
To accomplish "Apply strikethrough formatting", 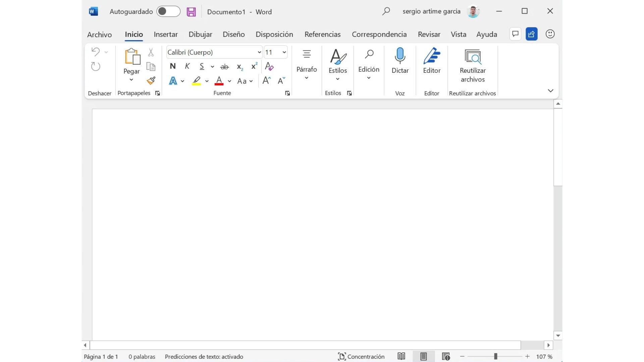I will pos(224,67).
